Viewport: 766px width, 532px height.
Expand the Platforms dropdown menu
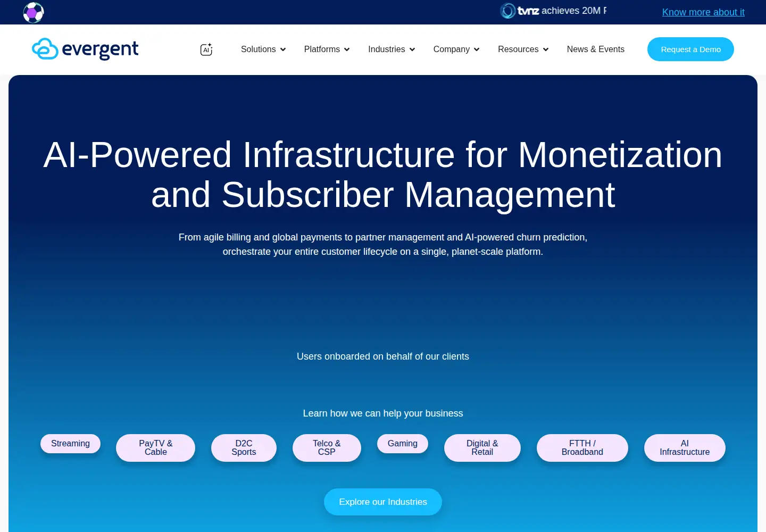click(327, 49)
